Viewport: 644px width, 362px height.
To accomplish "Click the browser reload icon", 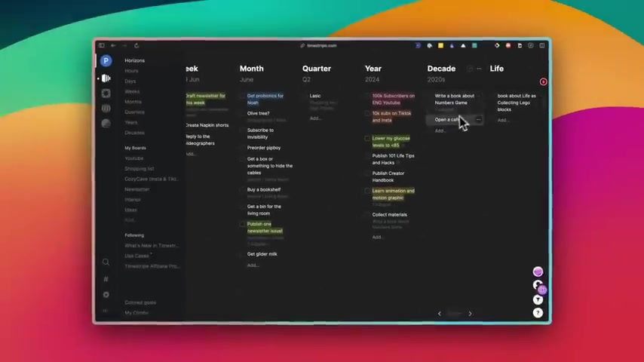I will [136, 45].
